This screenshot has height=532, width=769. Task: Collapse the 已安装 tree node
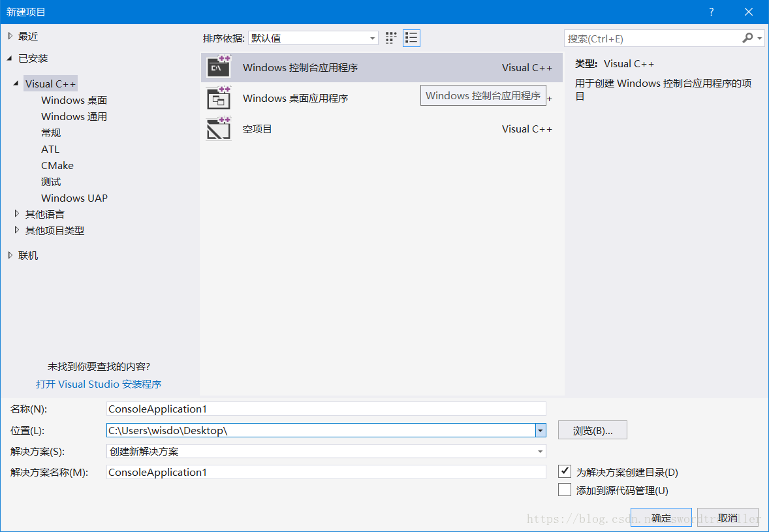10,58
